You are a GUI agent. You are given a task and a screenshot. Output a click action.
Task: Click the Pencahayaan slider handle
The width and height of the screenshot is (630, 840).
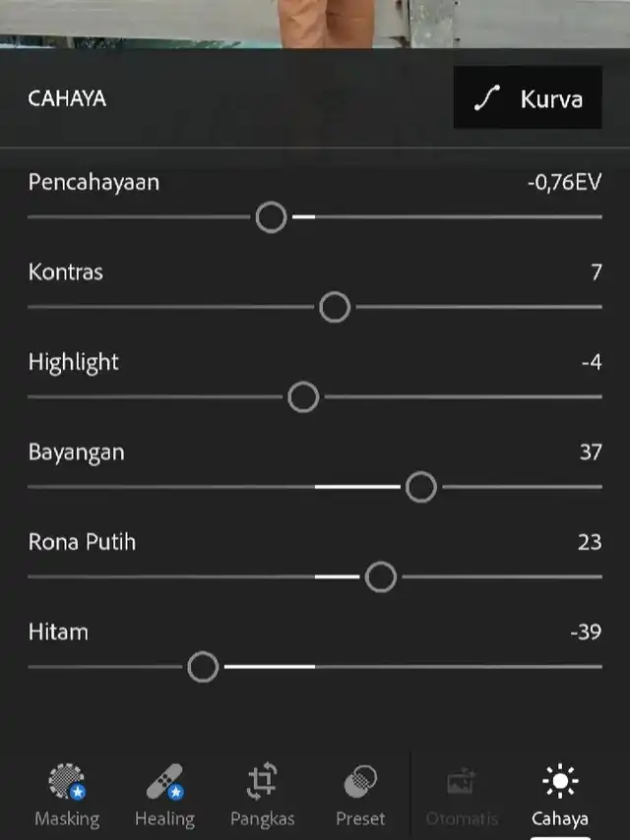[x=272, y=217]
